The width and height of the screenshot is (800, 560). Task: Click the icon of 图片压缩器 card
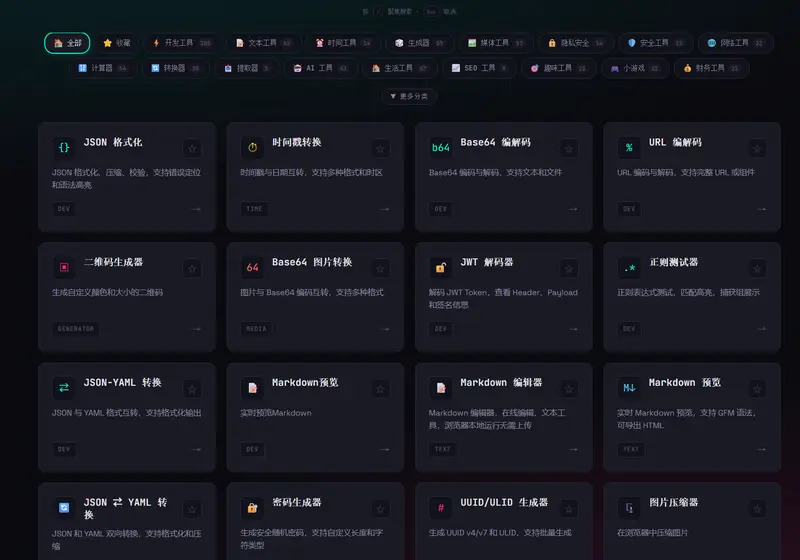pos(629,507)
